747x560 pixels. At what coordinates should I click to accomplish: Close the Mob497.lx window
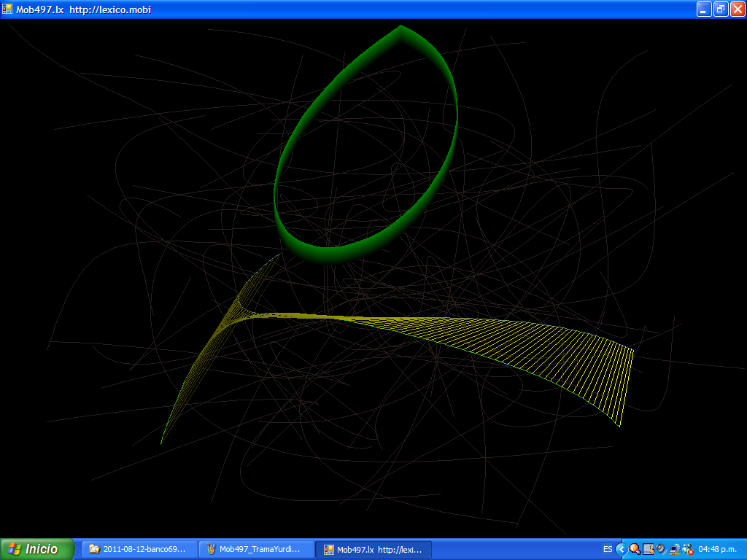738,9
